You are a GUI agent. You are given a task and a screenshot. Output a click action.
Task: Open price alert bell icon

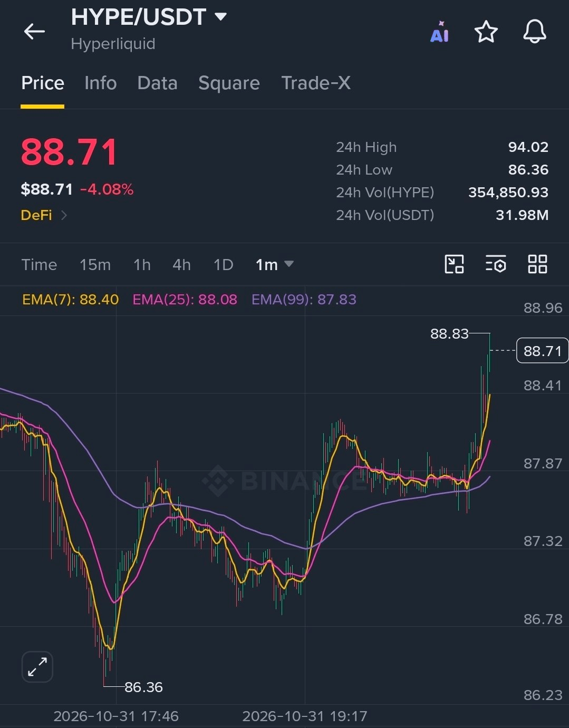[x=534, y=32]
